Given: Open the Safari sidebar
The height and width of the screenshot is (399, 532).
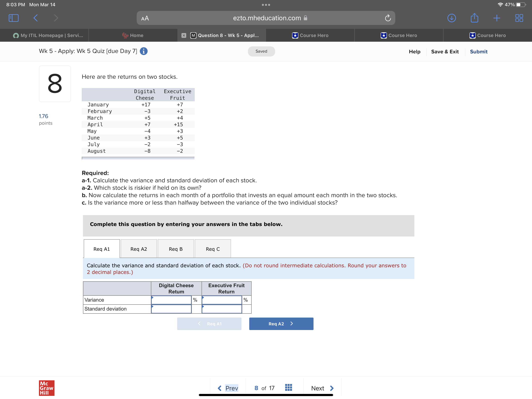Looking at the screenshot, I should click(x=13, y=18).
